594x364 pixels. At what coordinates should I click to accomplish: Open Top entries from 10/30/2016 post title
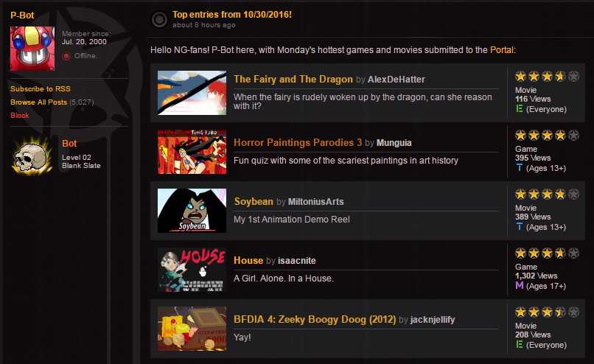tap(232, 15)
